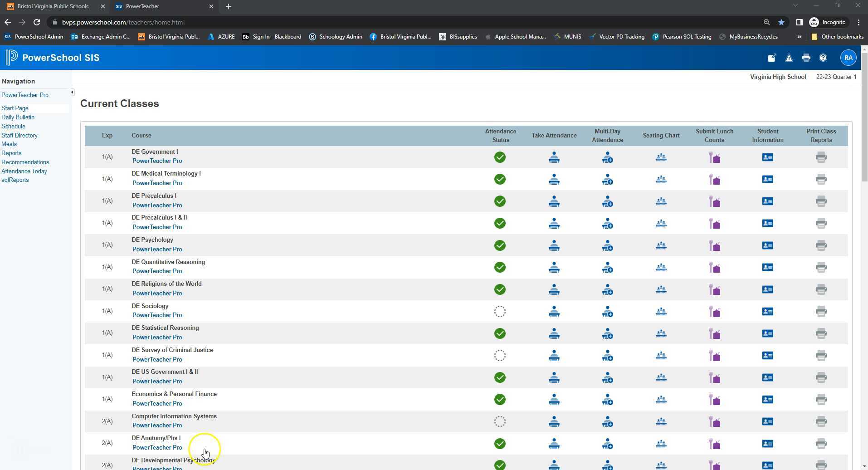868x470 pixels.
Task: Open Student Information for DE Medical Terminology I
Action: coord(767,179)
